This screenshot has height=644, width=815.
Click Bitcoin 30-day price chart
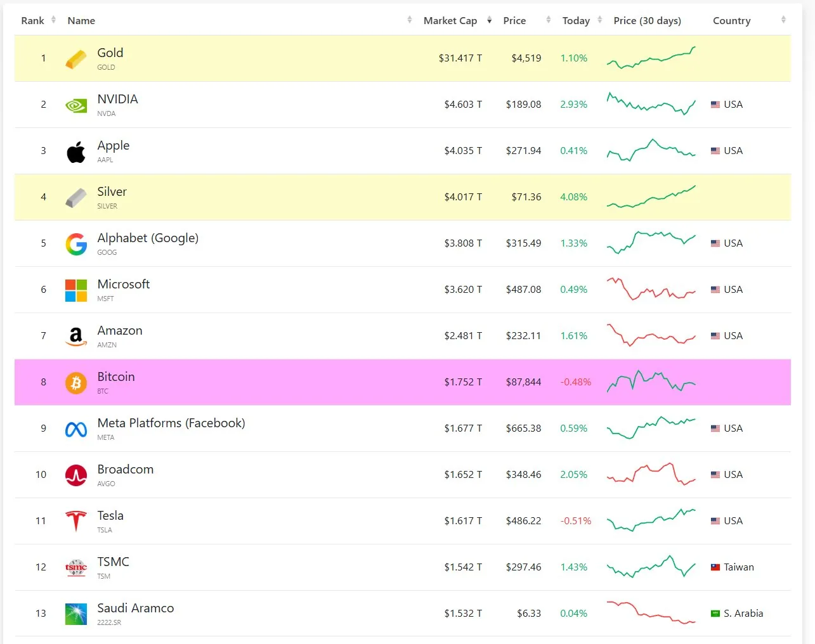[x=651, y=382]
